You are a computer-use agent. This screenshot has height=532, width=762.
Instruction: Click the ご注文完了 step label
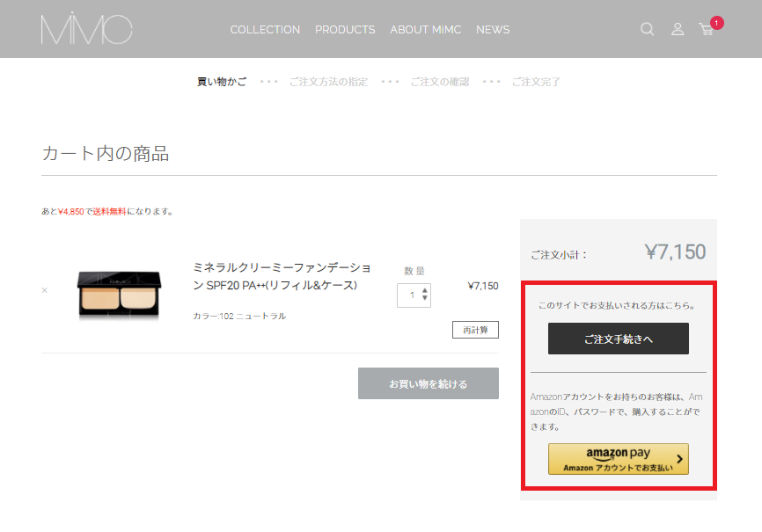point(536,82)
